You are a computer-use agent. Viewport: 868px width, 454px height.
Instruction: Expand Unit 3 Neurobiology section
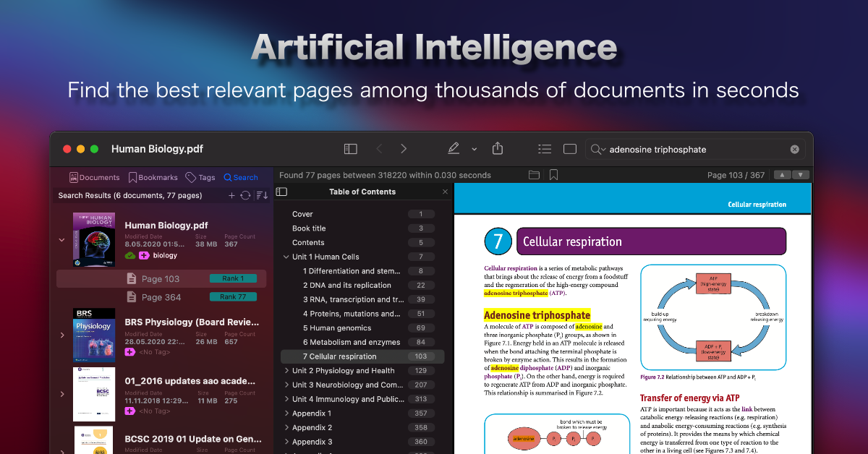(286, 385)
